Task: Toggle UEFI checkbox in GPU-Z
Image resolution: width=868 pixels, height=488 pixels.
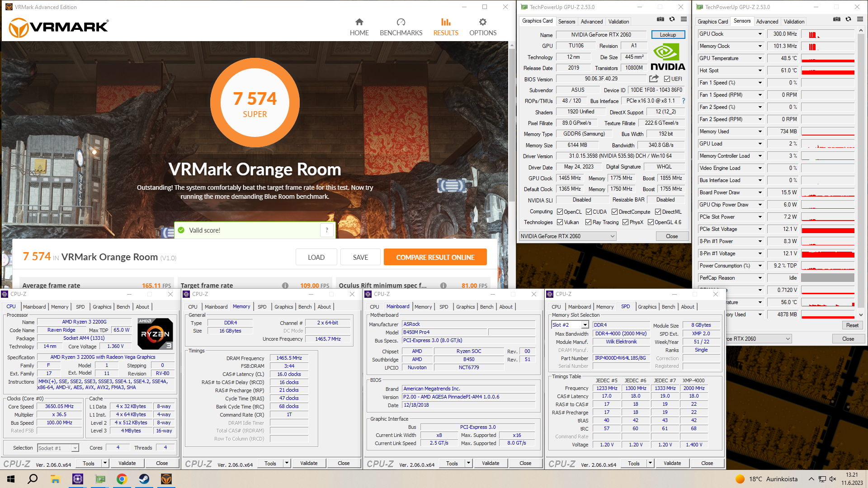Action: 667,79
